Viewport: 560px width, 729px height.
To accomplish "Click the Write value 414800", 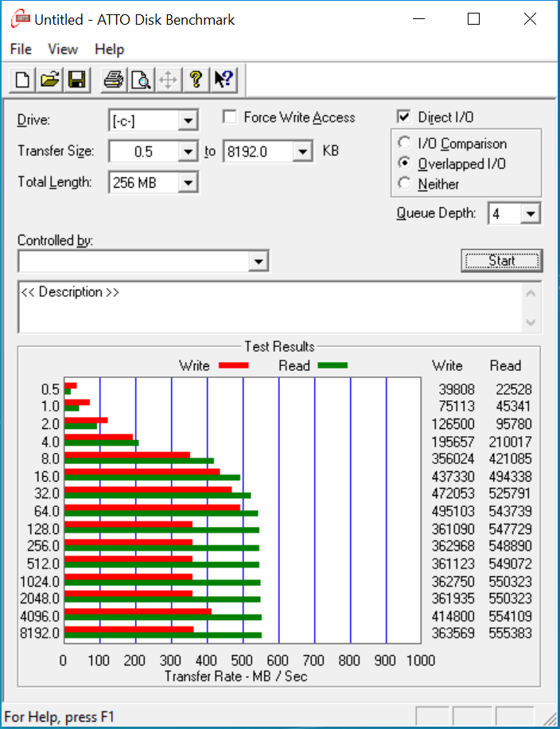I will (x=453, y=616).
